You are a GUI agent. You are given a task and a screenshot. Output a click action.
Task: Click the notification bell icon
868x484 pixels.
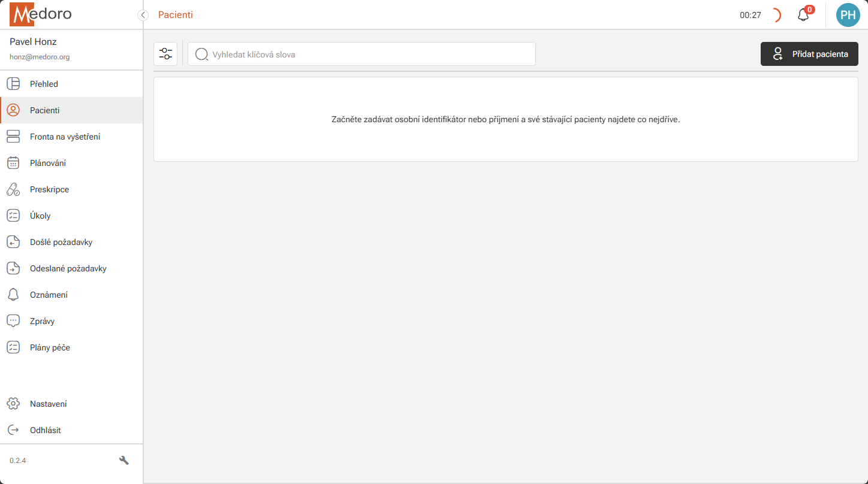[803, 15]
